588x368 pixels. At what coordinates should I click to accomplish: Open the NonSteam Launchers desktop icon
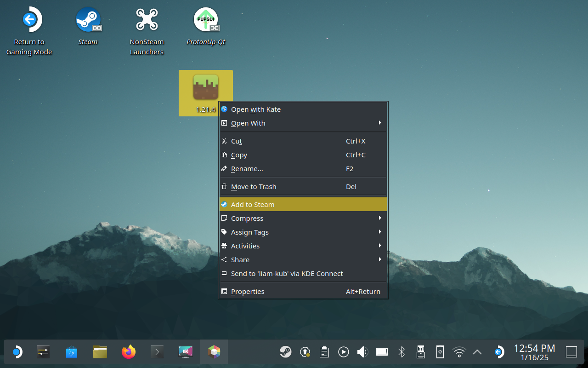[147, 20]
